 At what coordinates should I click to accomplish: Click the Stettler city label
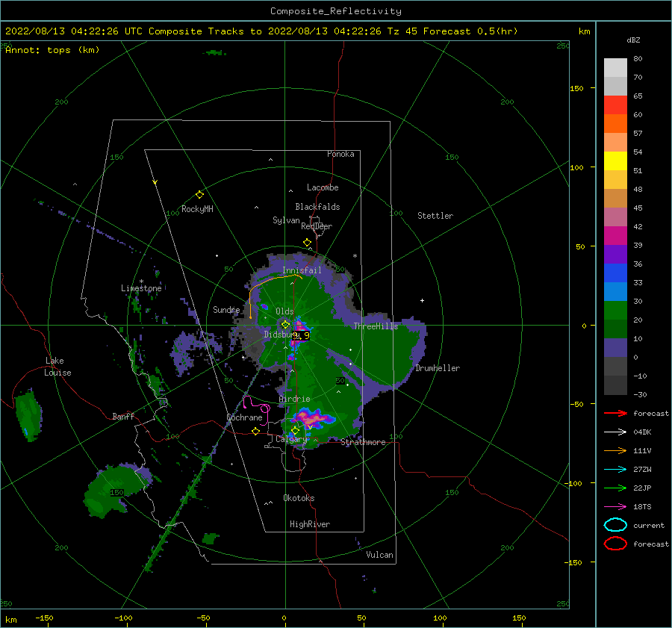(435, 216)
